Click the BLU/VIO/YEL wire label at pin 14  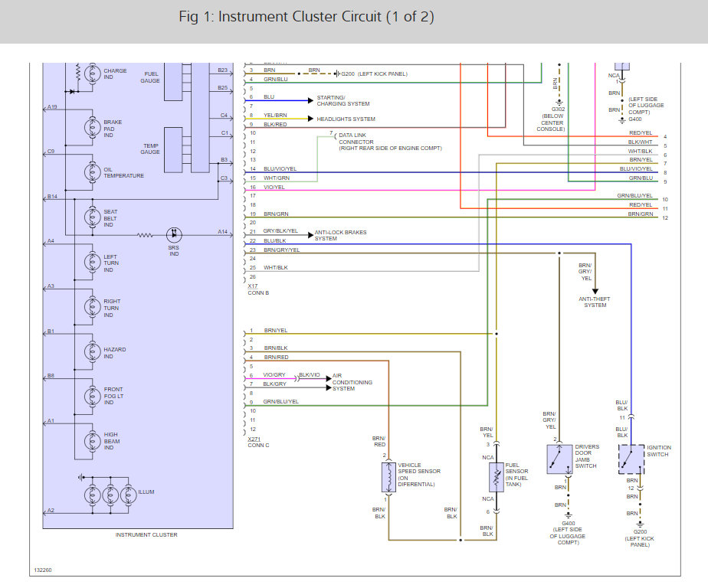280,168
